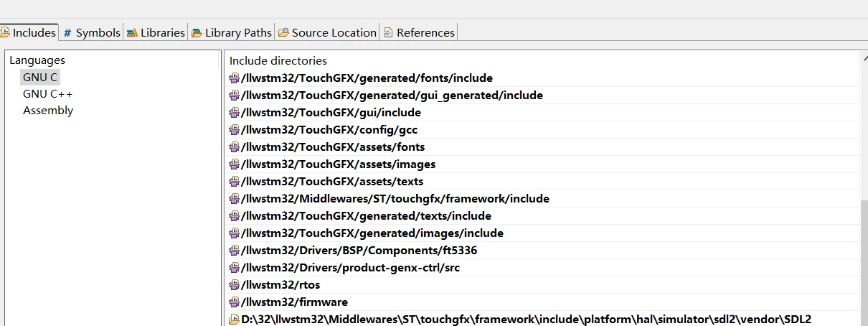Click workspace icon beside /llwstm32/rtos entry
This screenshot has height=326, width=868.
[x=234, y=284]
